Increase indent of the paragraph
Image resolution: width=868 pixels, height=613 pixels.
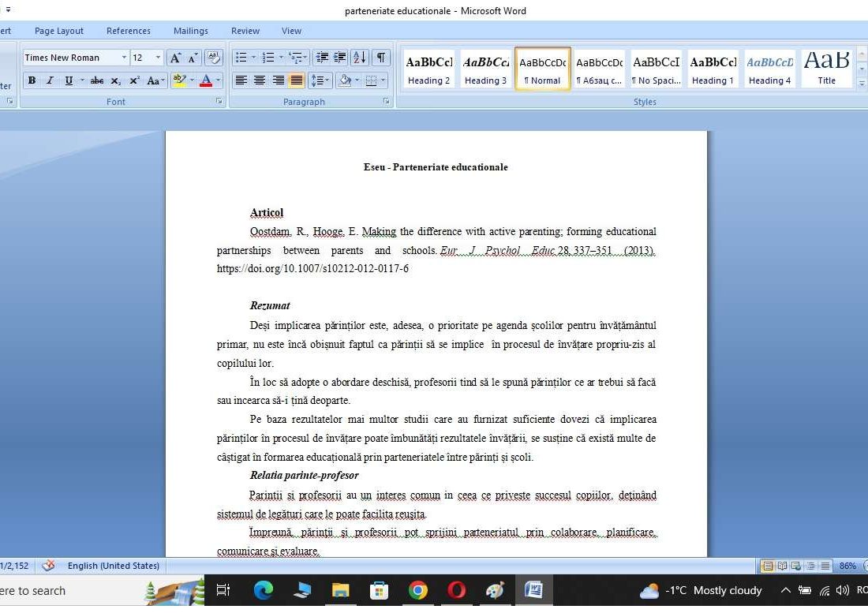tap(339, 57)
